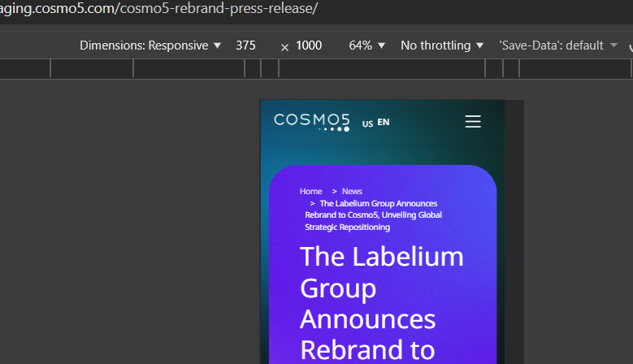Open the 64% zoom dropdown

[x=366, y=45]
